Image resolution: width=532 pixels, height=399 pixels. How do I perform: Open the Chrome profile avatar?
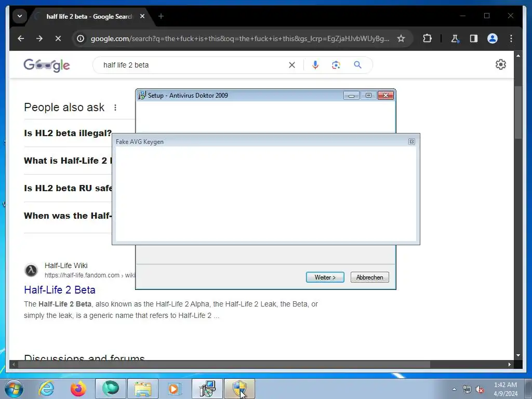pos(493,38)
